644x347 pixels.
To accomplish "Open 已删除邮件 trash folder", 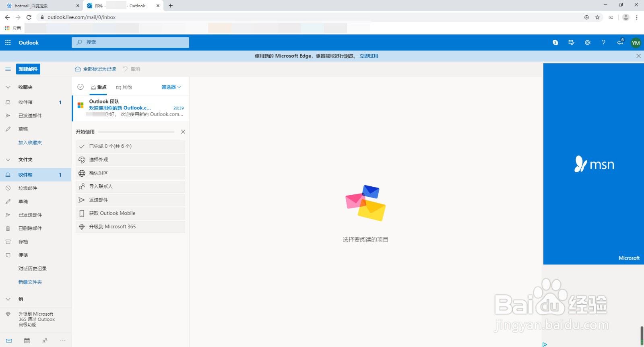I will [35, 228].
